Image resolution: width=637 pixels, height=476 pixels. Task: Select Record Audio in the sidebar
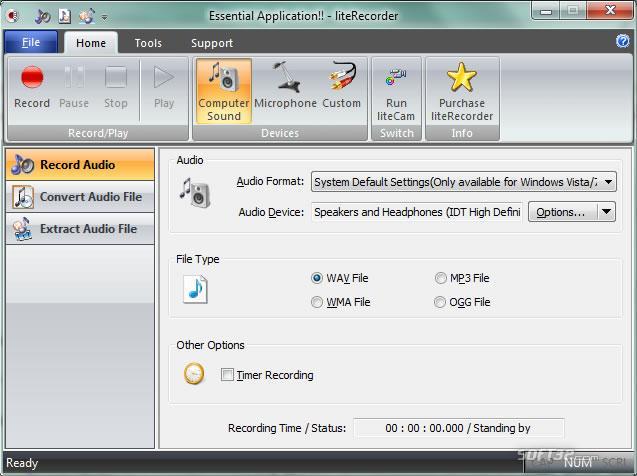80,164
